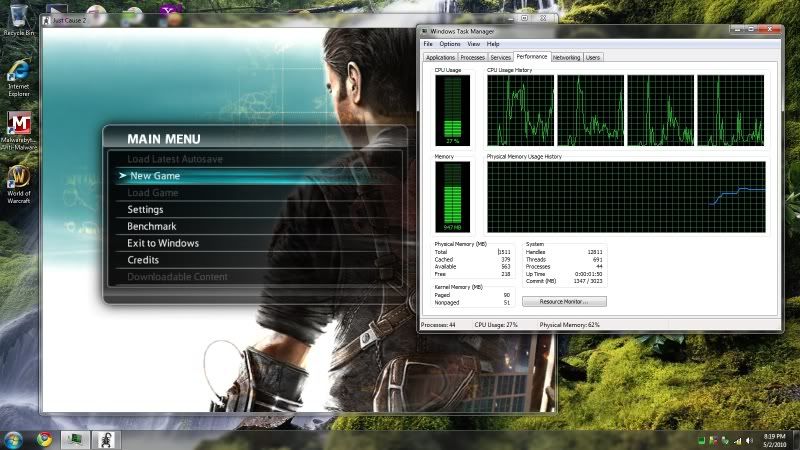Click the Total 1511 memory value
The height and width of the screenshot is (450, 800).
(x=504, y=252)
